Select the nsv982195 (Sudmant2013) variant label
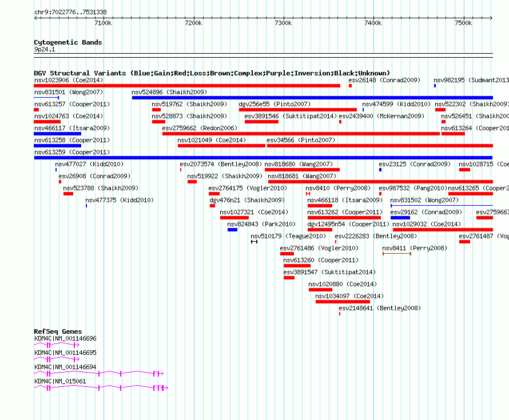509x420 pixels. point(471,80)
